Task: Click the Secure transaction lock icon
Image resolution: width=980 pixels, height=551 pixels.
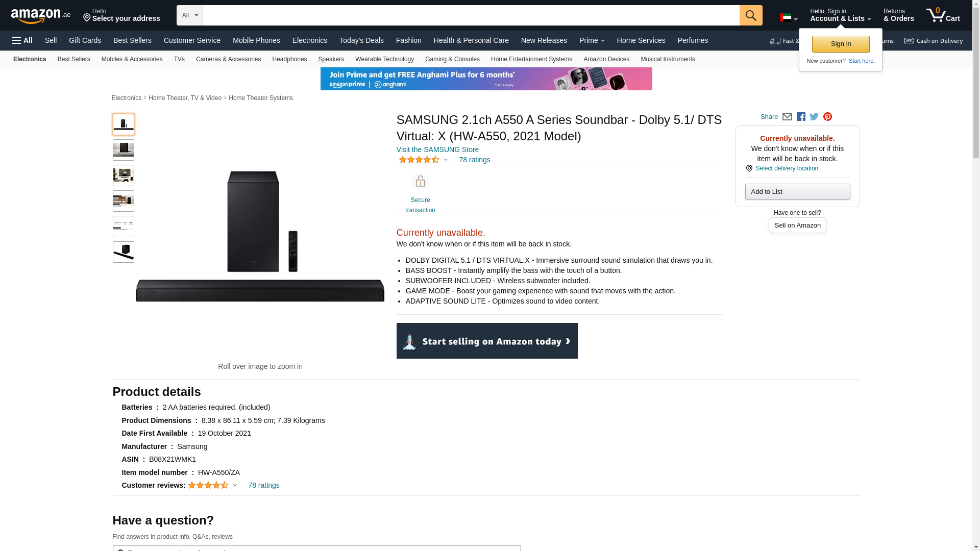Action: pos(420,182)
